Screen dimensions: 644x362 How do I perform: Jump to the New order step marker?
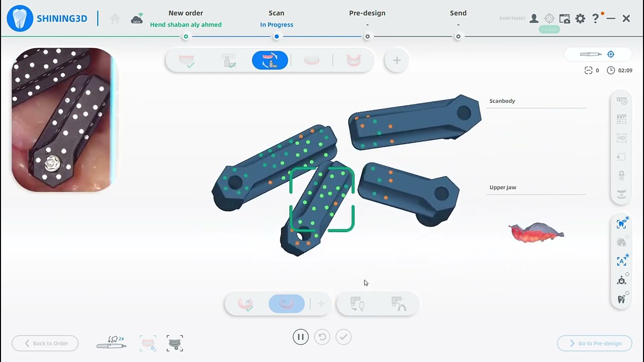click(x=186, y=37)
